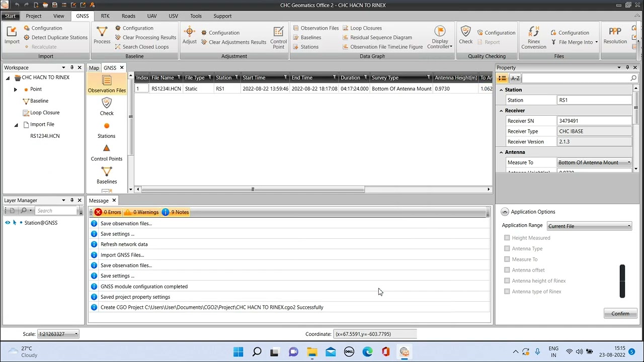Open the Windows Start menu

(238, 352)
